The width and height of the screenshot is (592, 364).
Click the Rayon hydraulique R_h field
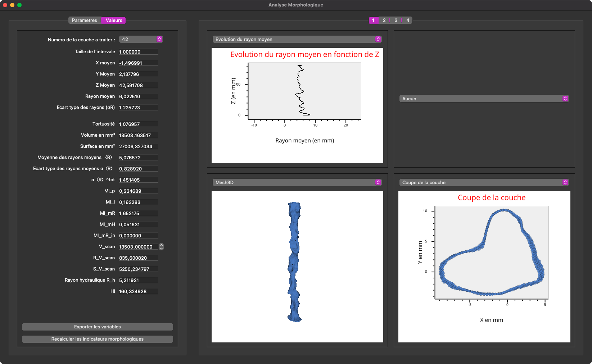(x=138, y=280)
